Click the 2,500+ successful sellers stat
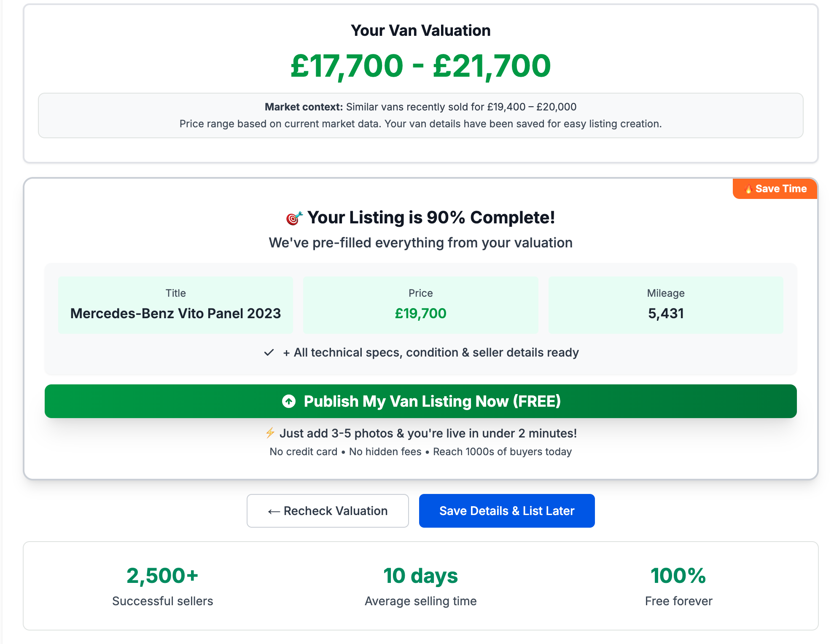 (163, 586)
